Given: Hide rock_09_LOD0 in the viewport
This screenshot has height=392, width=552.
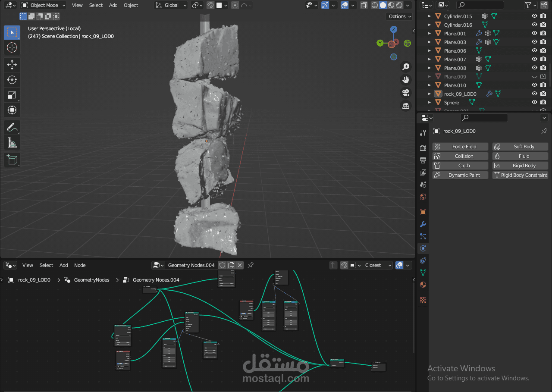Looking at the screenshot, I should tap(534, 94).
